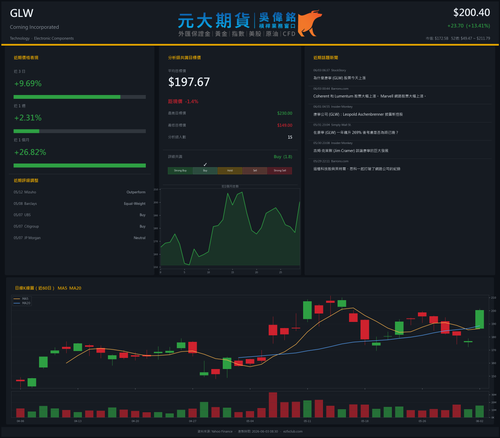The width and height of the screenshot is (500, 438).
Task: Click the Buy (1.8) consensus value
Action: (x=283, y=157)
